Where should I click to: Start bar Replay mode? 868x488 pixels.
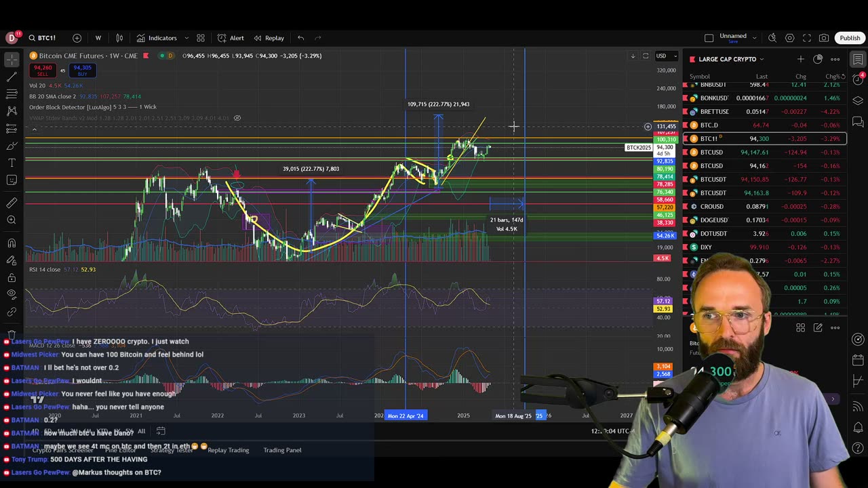pyautogui.click(x=269, y=38)
